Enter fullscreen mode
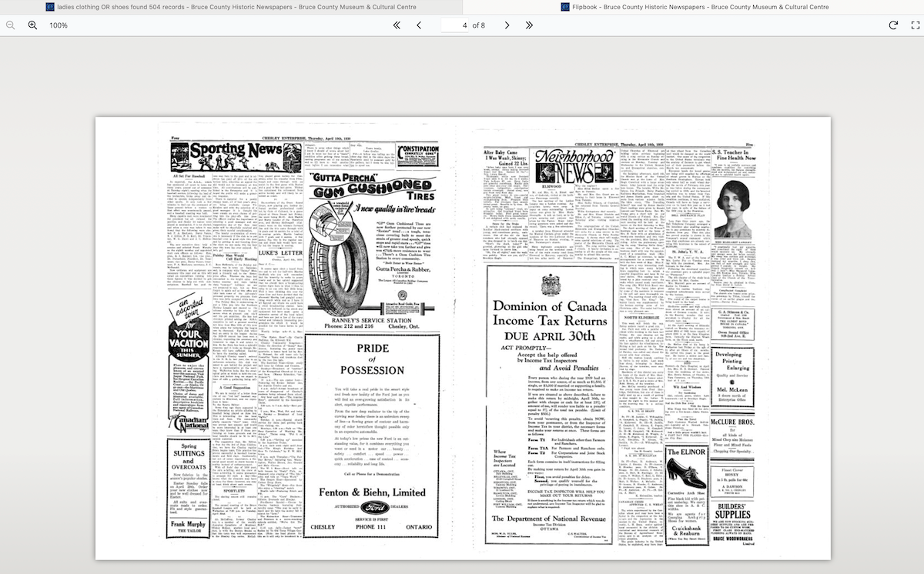924x574 pixels. 916,25
